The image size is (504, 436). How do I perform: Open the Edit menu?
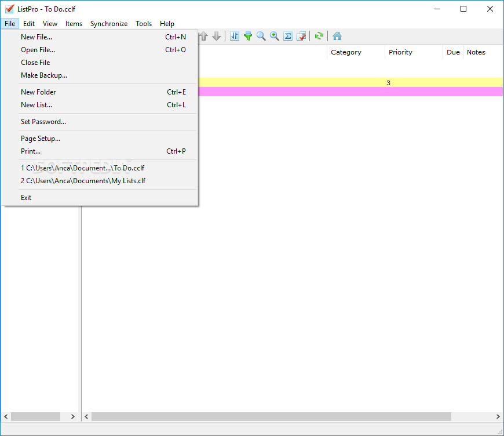29,24
